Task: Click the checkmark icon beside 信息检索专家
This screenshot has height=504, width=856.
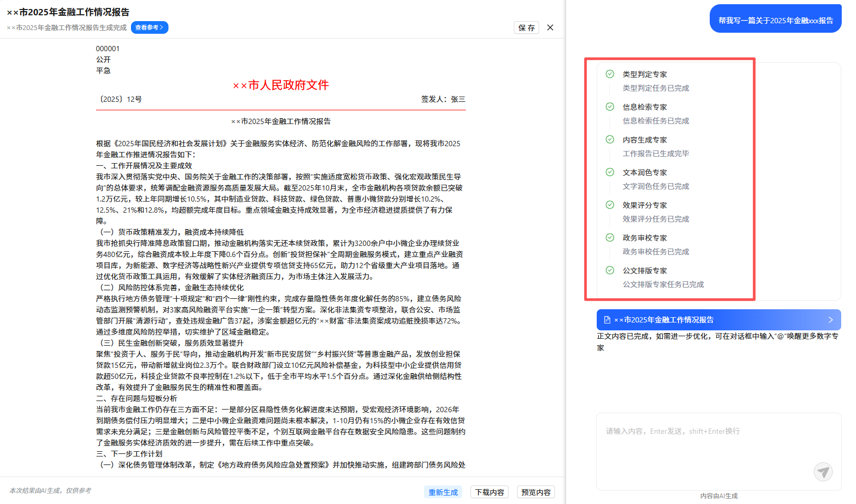Action: click(x=610, y=107)
